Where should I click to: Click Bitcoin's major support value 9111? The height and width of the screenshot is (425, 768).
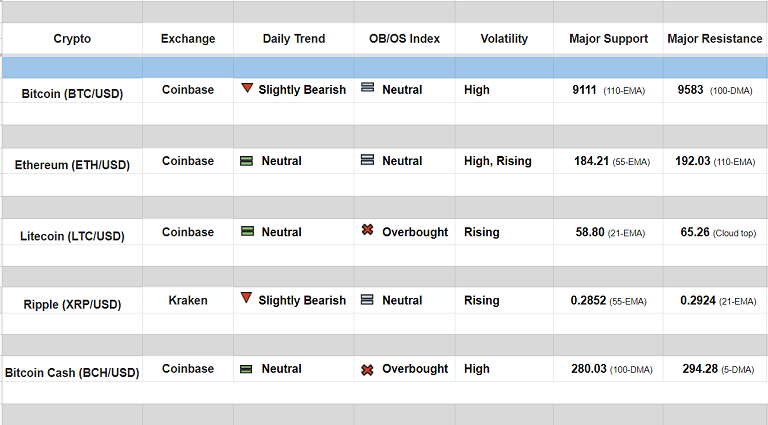pyautogui.click(x=584, y=90)
